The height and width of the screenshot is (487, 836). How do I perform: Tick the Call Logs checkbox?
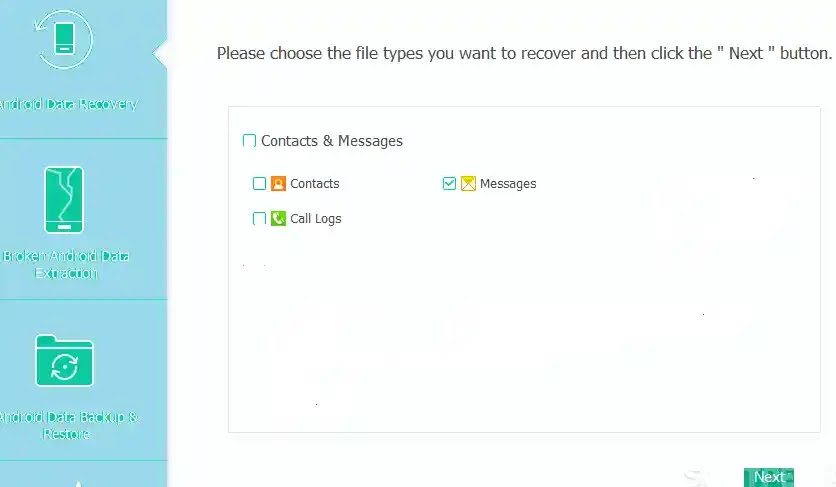tap(260, 218)
